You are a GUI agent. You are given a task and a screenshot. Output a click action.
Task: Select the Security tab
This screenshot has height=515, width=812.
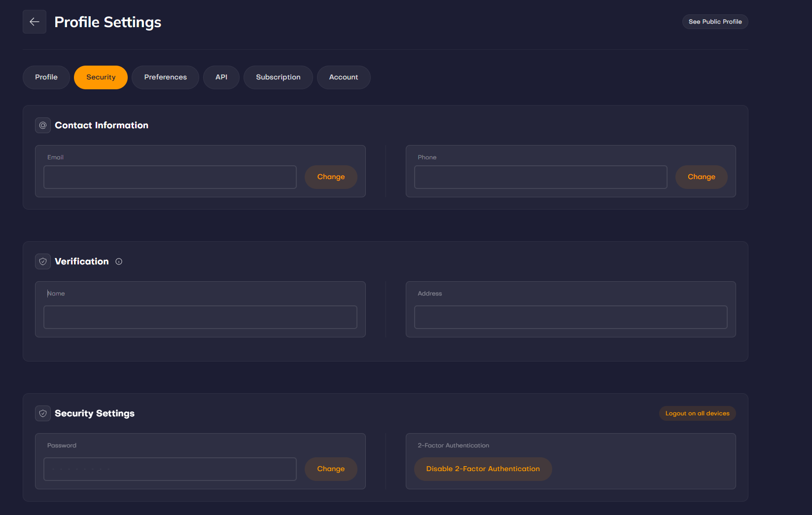(x=101, y=77)
